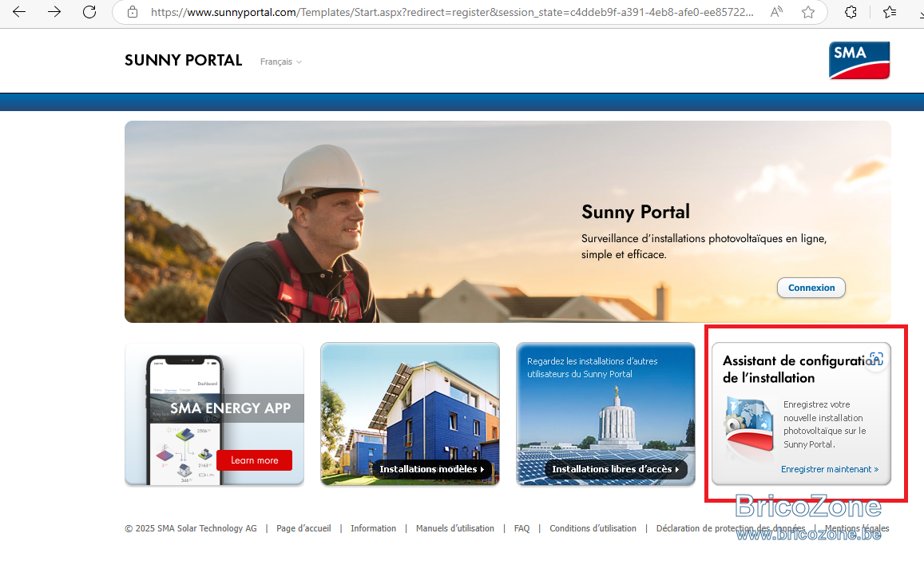The height and width of the screenshot is (569, 924).
Task: Expand the Français language dropdown
Action: [x=281, y=62]
